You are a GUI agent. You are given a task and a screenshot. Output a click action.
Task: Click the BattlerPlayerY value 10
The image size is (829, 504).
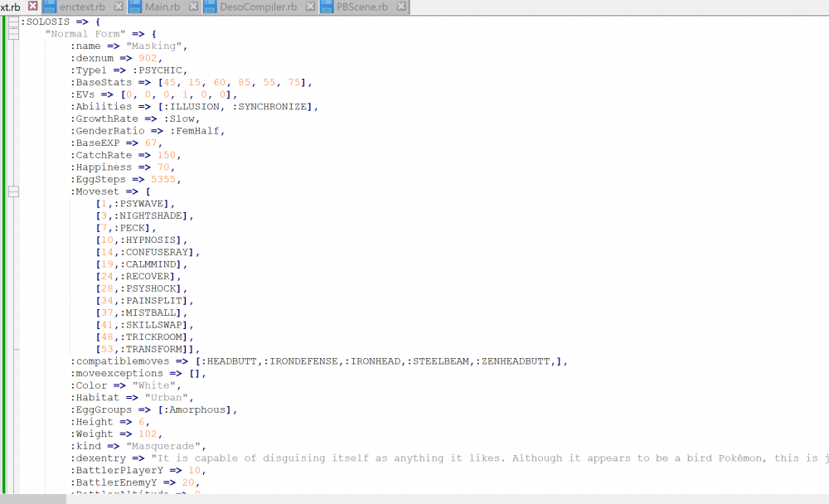point(194,471)
